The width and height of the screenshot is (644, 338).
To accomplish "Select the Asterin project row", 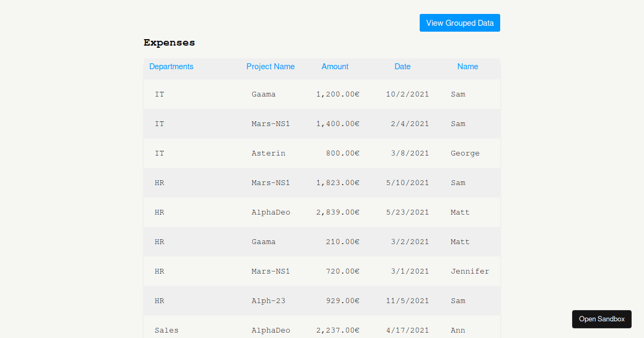I will [322, 153].
